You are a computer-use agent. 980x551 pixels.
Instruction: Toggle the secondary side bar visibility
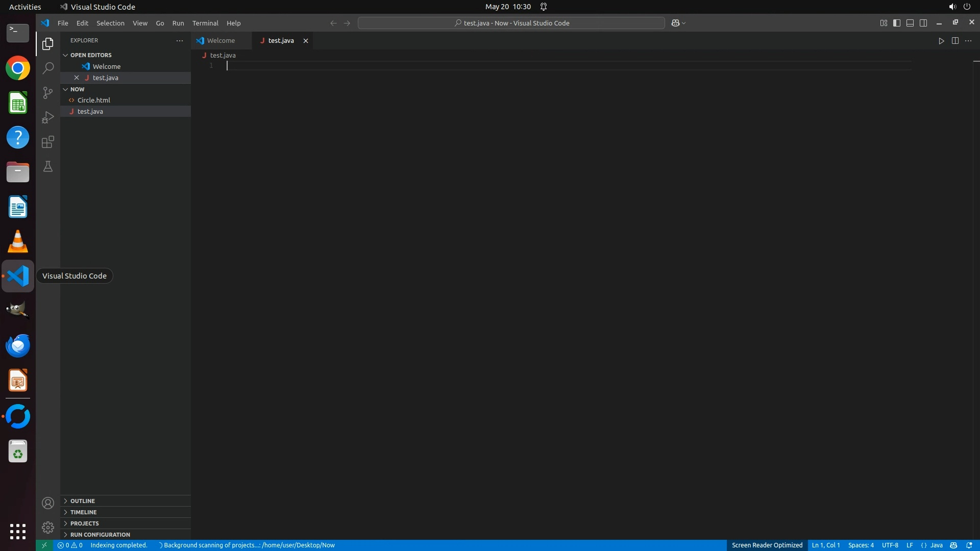click(x=923, y=23)
